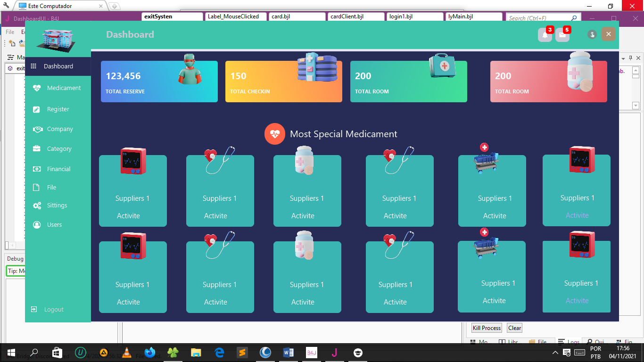Switch to the login1.bjl tab in B4J
This screenshot has width=644, height=362.
[x=415, y=16]
